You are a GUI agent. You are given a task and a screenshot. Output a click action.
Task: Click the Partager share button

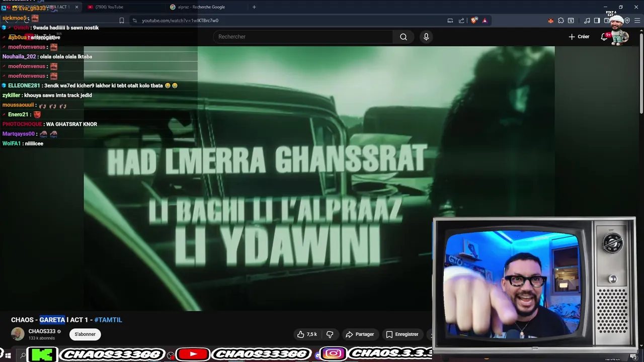360,334
